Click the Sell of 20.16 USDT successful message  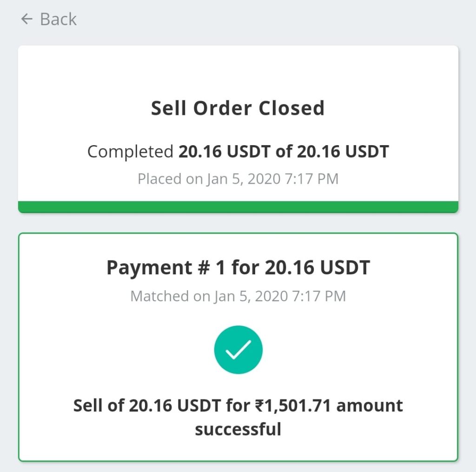(238, 417)
